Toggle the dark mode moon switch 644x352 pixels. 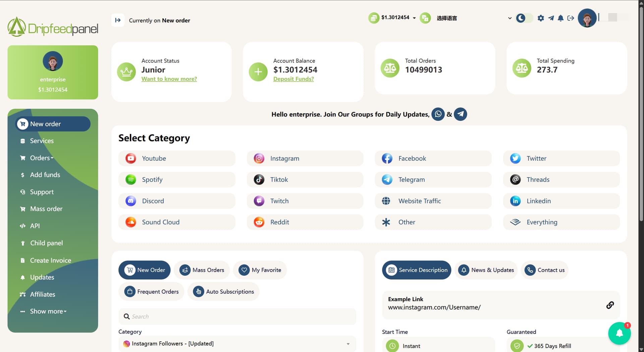click(x=524, y=18)
